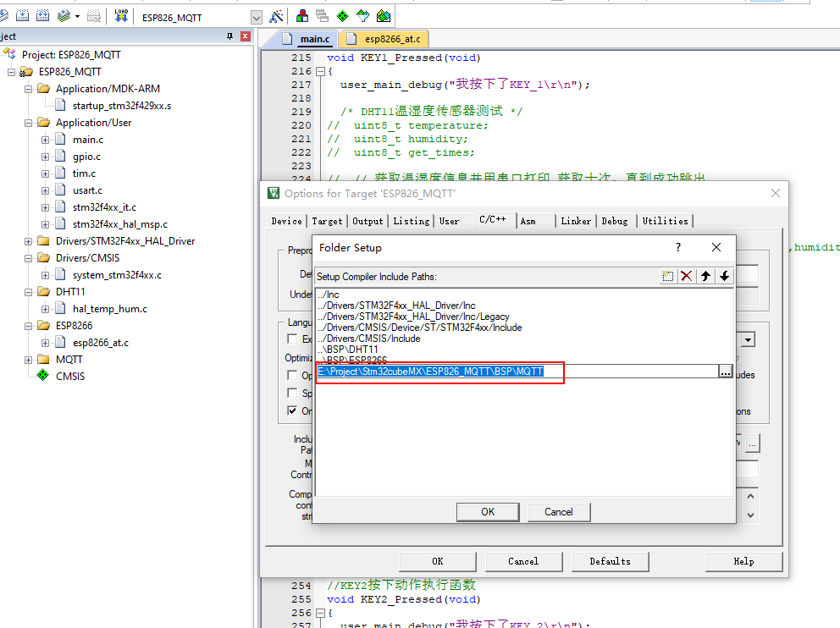Open Manage Run-Time Environment green diamond icon
This screenshot has width=840, height=628.
[342, 16]
